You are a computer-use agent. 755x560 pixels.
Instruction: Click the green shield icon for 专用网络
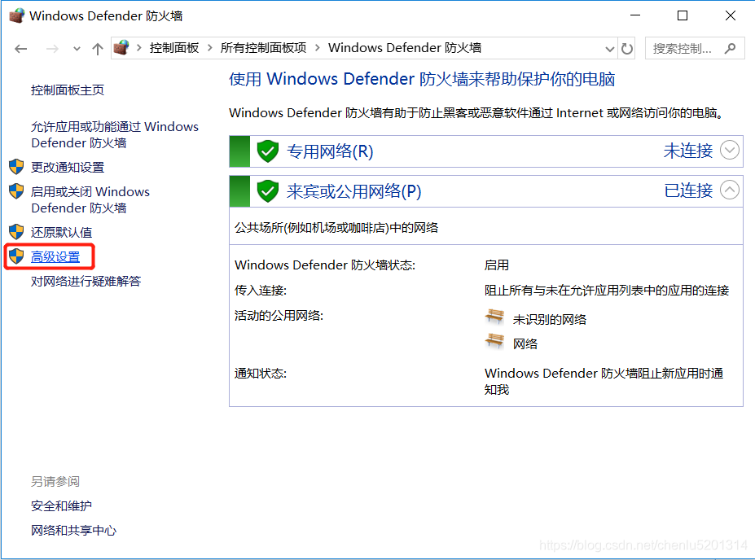(268, 151)
